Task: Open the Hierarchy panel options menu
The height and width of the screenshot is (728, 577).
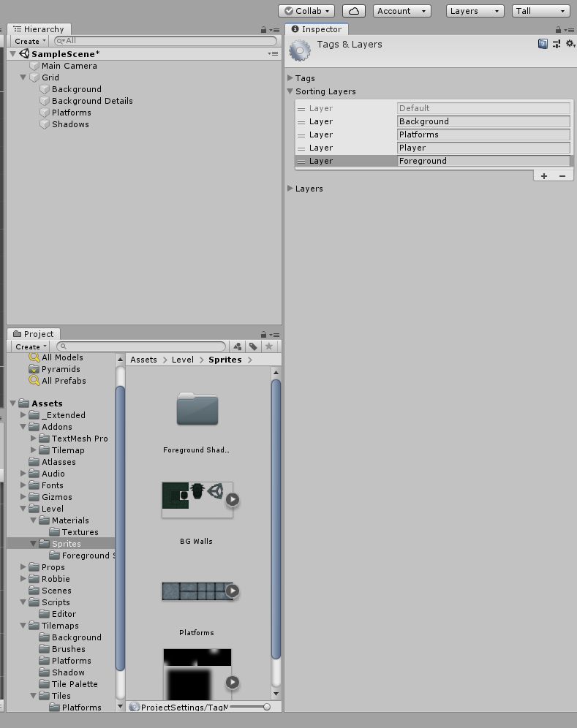Action: pyautogui.click(x=274, y=30)
